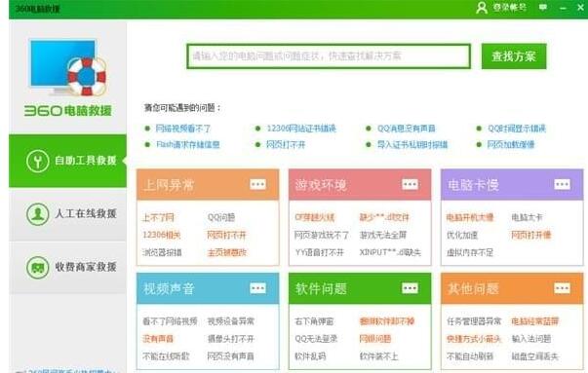Choose YY语音打不开 in 游戏环境 card
The width and height of the screenshot is (588, 373).
coord(319,252)
